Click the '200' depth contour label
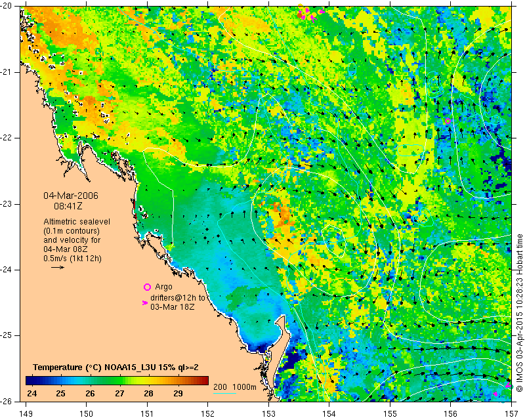The height and width of the screenshot is (420, 525). (220, 387)
